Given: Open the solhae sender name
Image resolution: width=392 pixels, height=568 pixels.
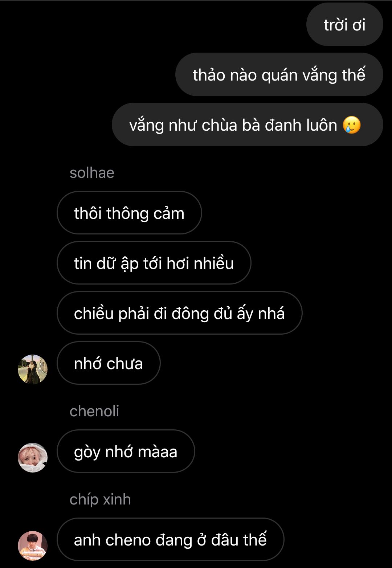Looking at the screenshot, I should pyautogui.click(x=92, y=173).
